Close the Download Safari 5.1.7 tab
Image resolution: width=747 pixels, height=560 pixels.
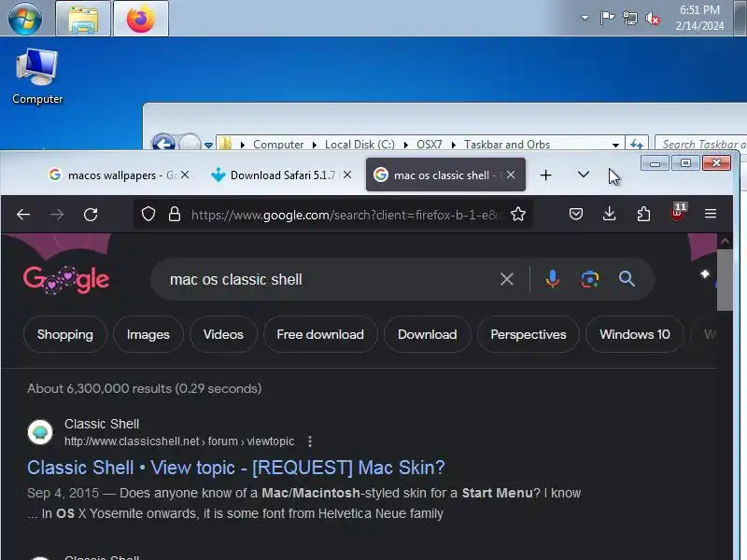click(x=347, y=175)
